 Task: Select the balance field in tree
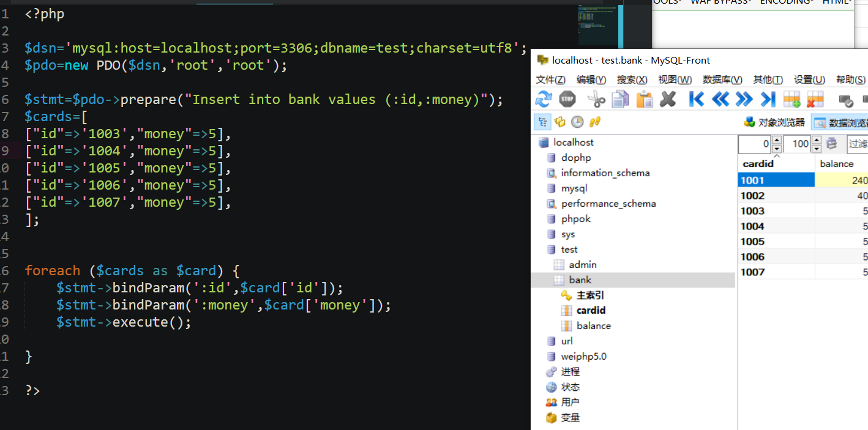click(x=594, y=325)
